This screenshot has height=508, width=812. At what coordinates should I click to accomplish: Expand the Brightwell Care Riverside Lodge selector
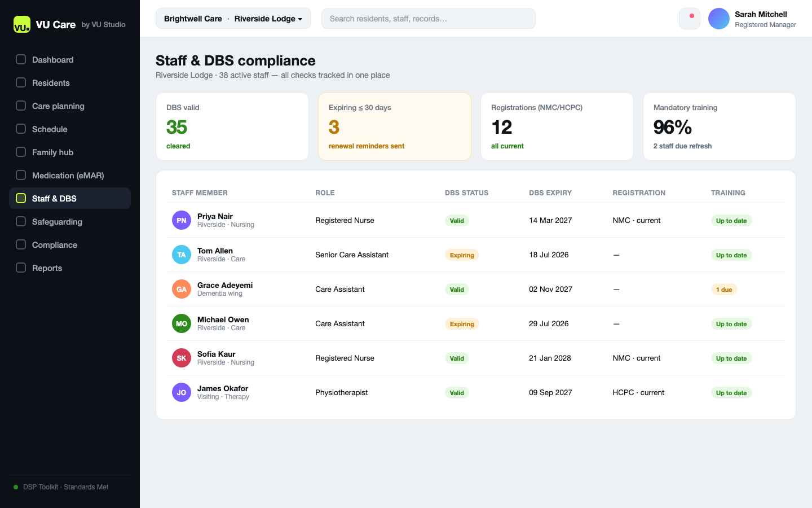(233, 19)
